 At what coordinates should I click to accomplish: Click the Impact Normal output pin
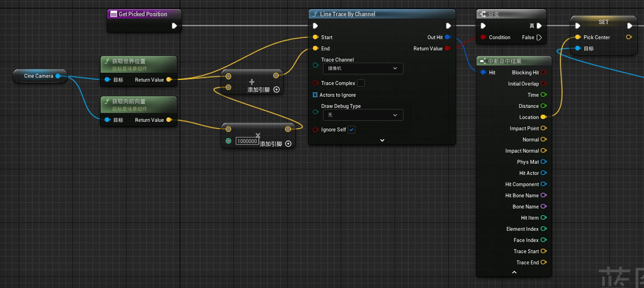pyautogui.click(x=544, y=151)
